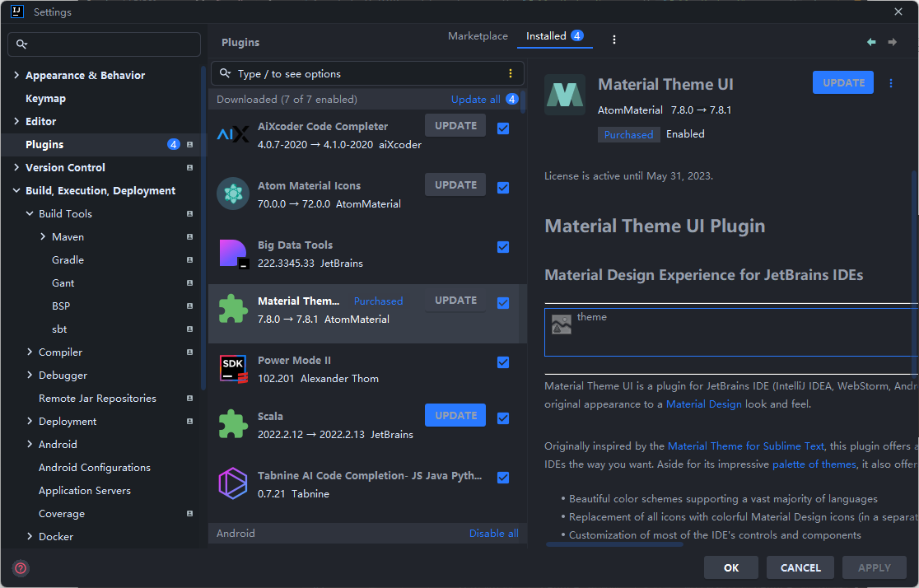This screenshot has height=588, width=919.
Task: Open the Material Design hyperlink
Action: coord(703,404)
